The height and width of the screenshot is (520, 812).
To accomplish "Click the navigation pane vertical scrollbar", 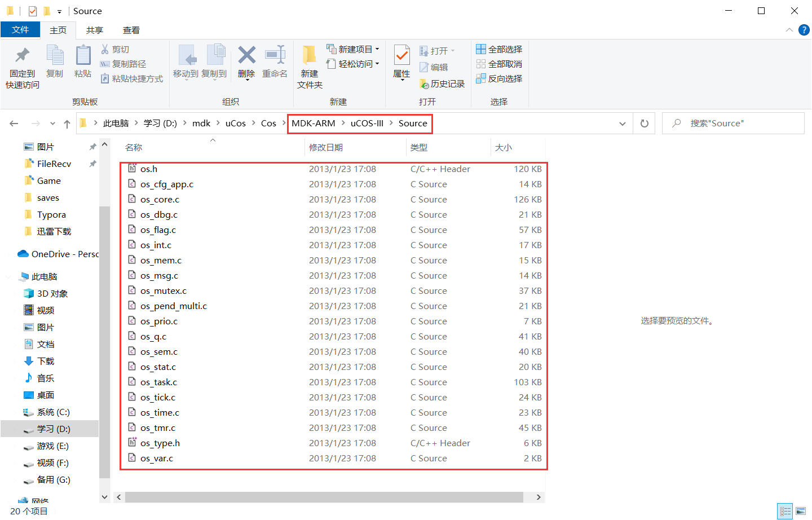I will pyautogui.click(x=104, y=343).
